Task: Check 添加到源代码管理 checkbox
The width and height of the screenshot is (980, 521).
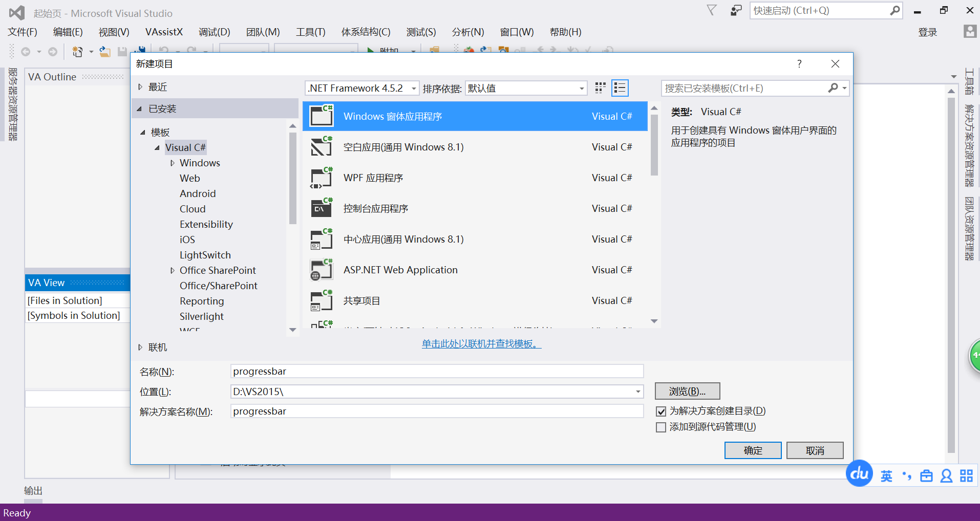Action: 661,427
